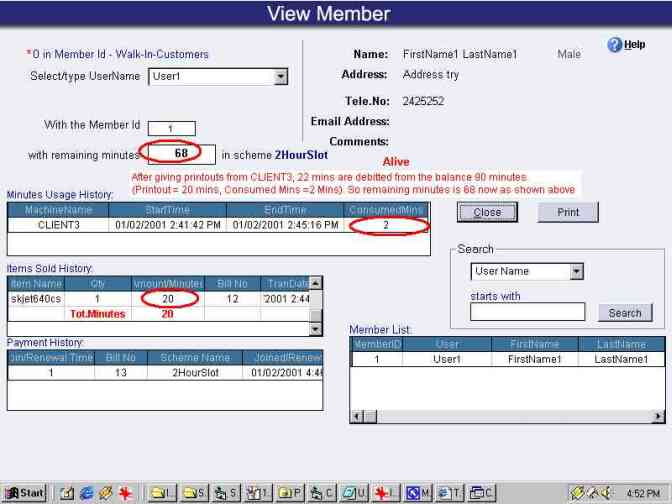This screenshot has width=672, height=504.
Task: Click the Member Id input box
Action: 171,128
